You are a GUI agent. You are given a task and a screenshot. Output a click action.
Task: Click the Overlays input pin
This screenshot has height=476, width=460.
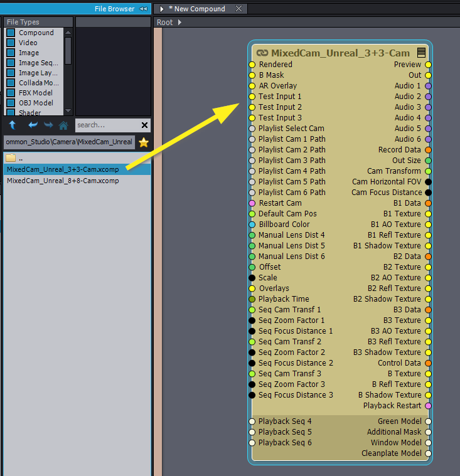(252, 288)
